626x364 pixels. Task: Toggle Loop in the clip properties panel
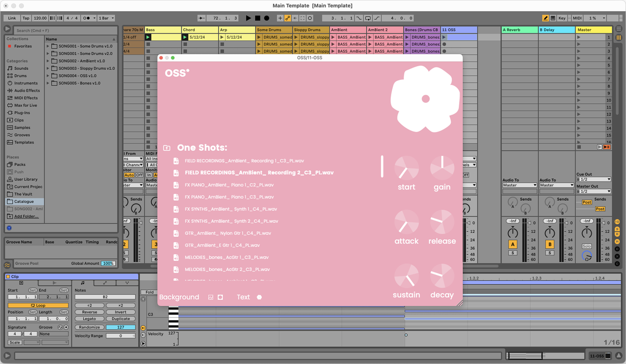pos(39,305)
